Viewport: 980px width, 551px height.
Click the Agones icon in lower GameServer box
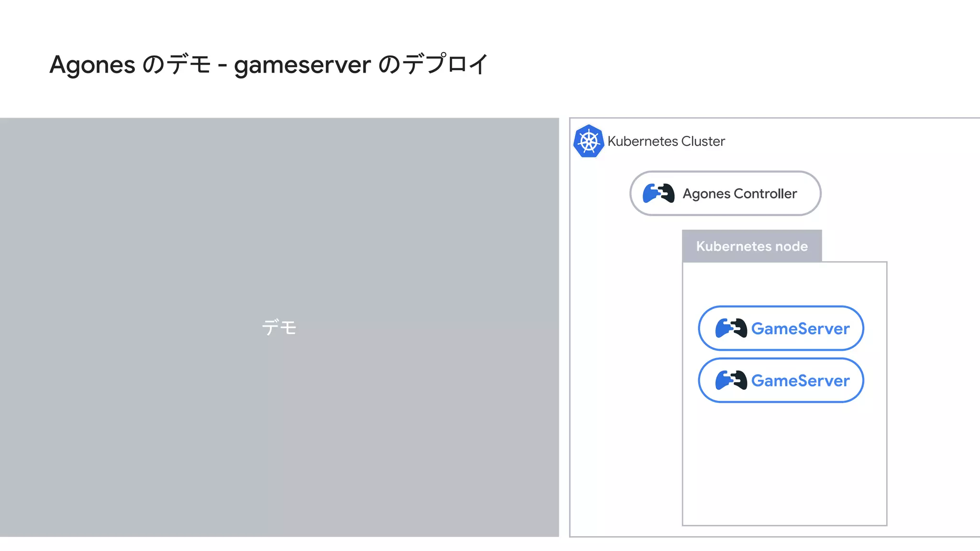click(x=731, y=380)
